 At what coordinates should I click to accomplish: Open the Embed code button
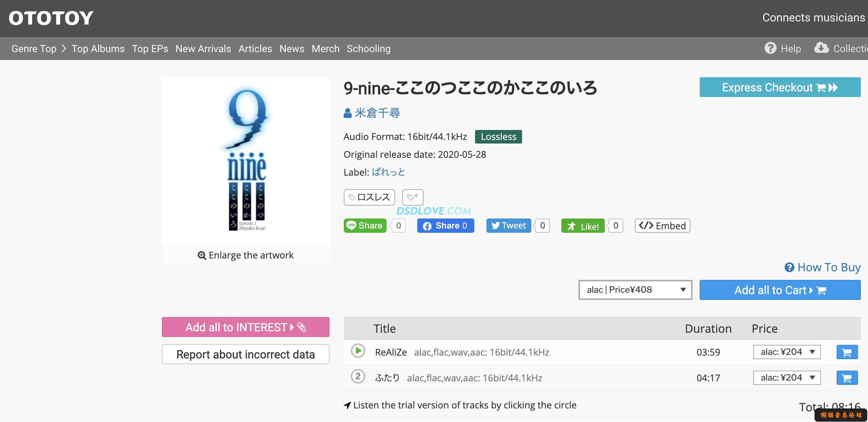tap(663, 226)
